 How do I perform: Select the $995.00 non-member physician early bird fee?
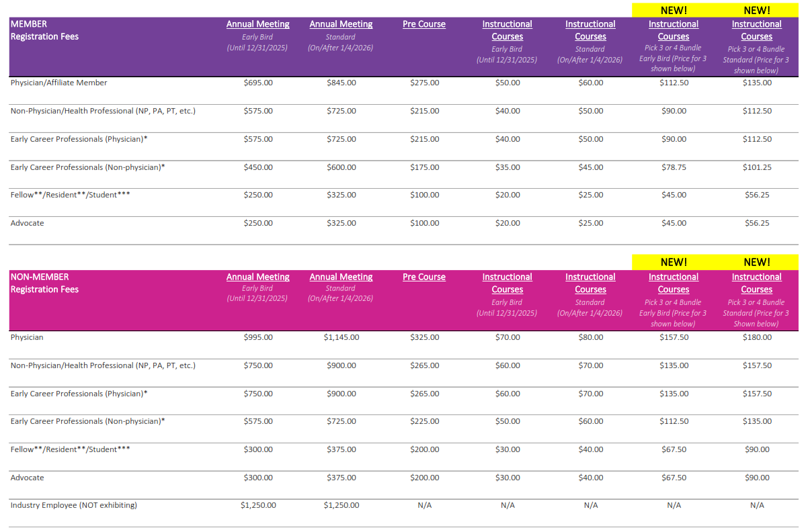pos(258,337)
